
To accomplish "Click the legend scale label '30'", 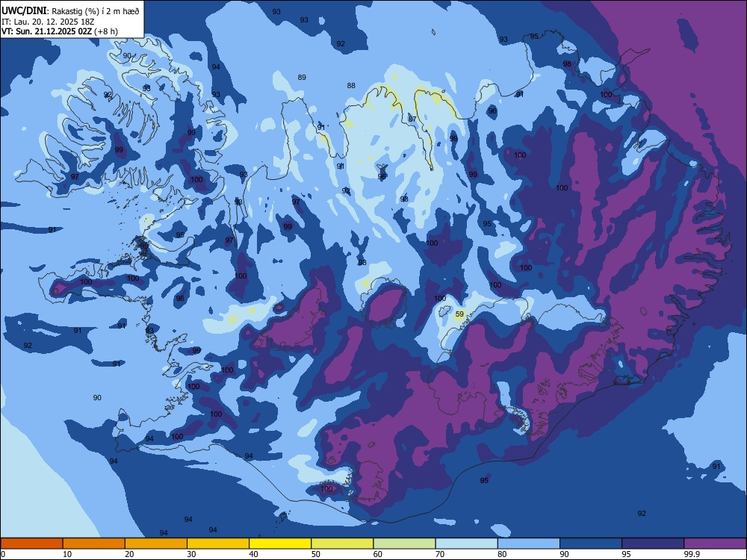I will click(191, 554).
